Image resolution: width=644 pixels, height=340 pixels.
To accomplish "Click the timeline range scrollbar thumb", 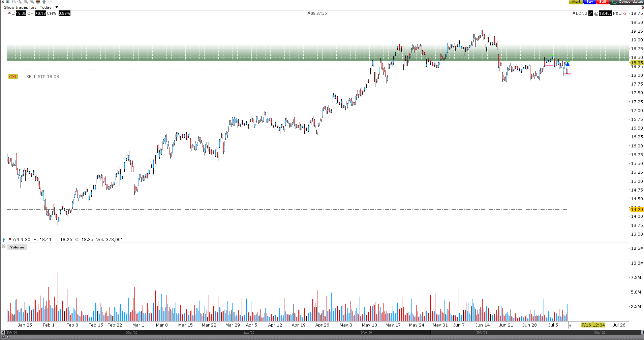I will (x=535, y=332).
